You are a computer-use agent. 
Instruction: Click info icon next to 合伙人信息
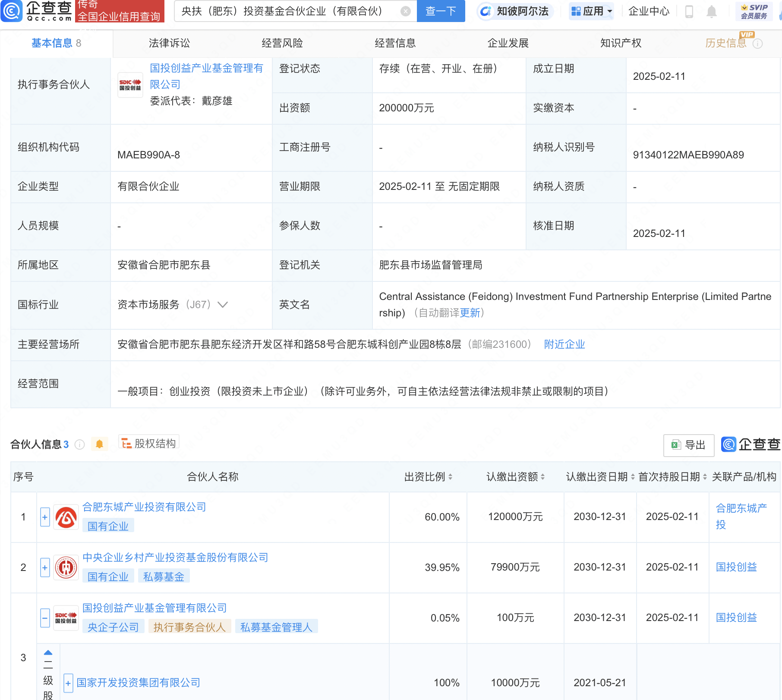[79, 445]
